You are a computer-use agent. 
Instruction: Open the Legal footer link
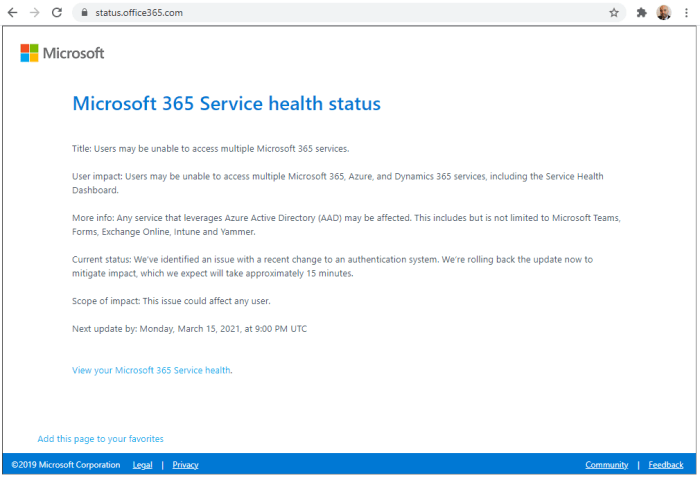(x=142, y=465)
